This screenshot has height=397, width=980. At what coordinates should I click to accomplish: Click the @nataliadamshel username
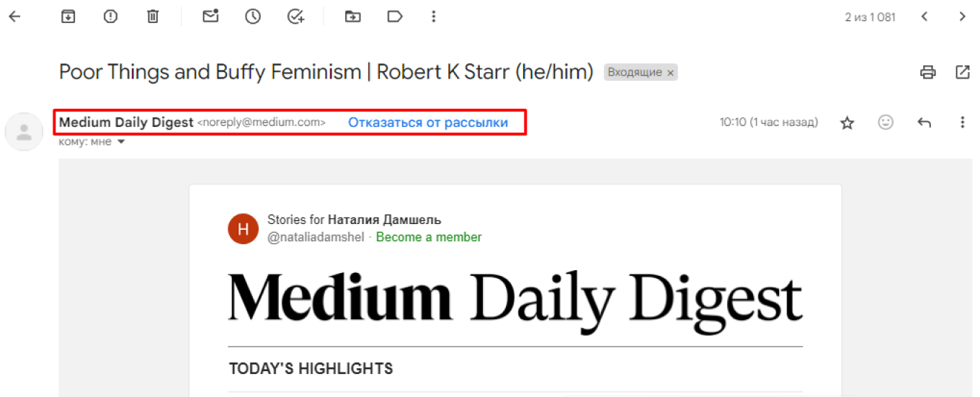[x=316, y=237]
